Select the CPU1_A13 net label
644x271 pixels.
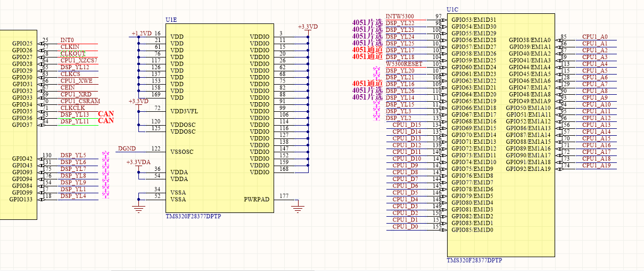click(x=597, y=125)
